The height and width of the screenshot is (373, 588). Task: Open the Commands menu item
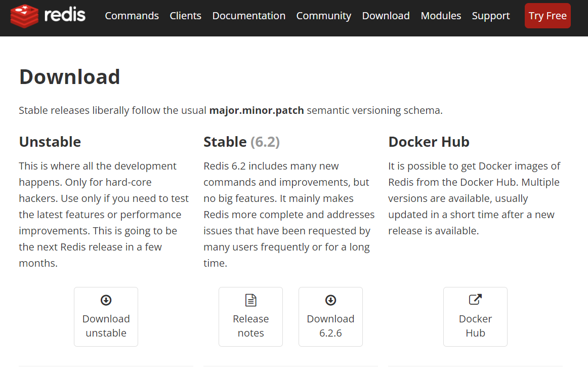132,16
